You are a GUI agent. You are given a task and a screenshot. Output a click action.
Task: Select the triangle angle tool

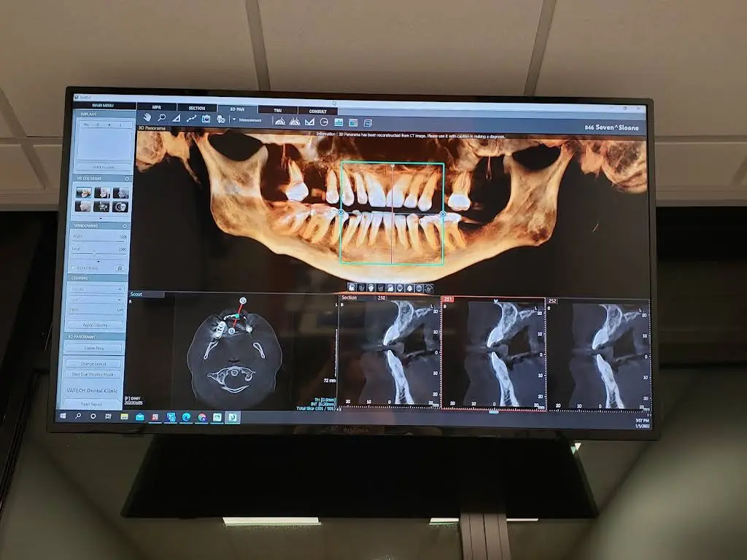click(x=177, y=118)
